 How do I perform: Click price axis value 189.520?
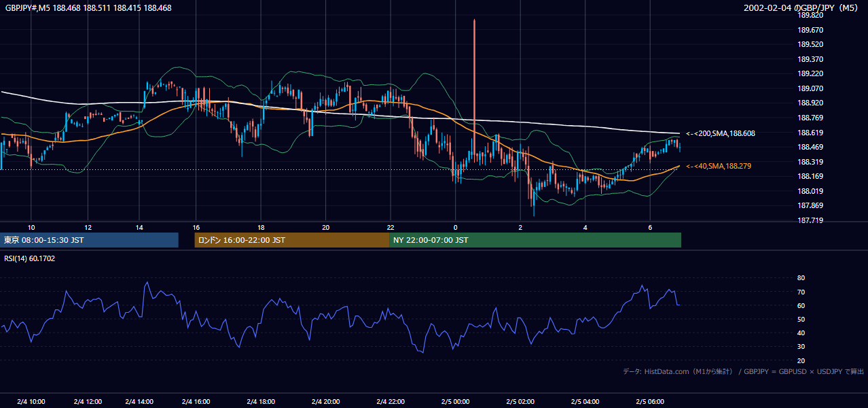[810, 45]
